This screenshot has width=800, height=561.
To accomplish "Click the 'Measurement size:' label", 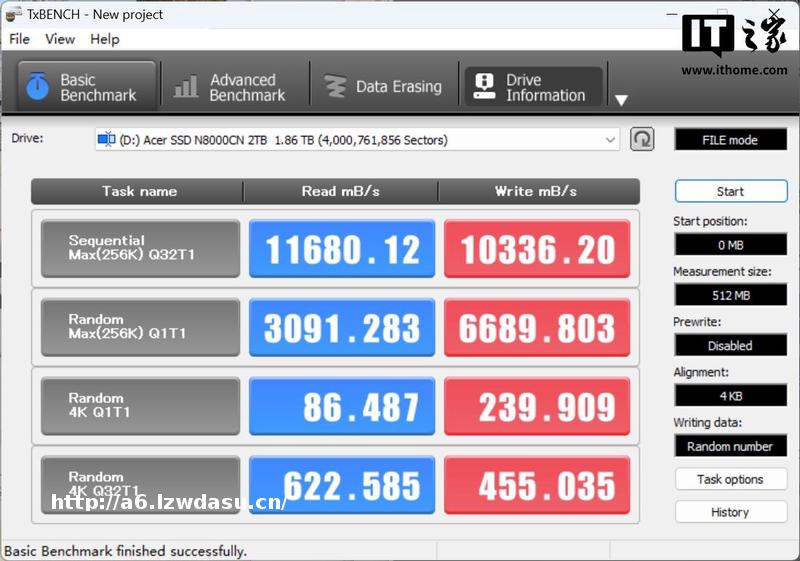I will [x=722, y=271].
